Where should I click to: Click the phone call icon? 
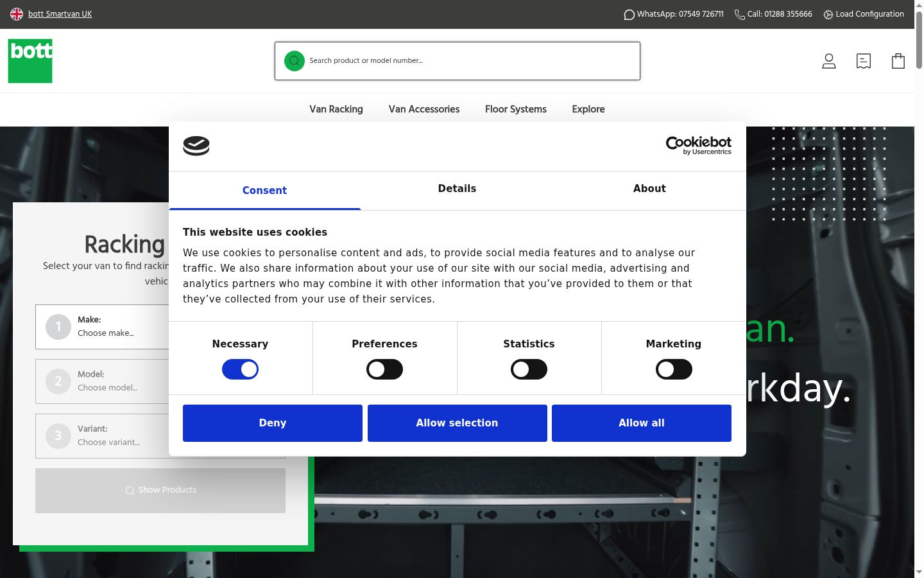(x=739, y=15)
